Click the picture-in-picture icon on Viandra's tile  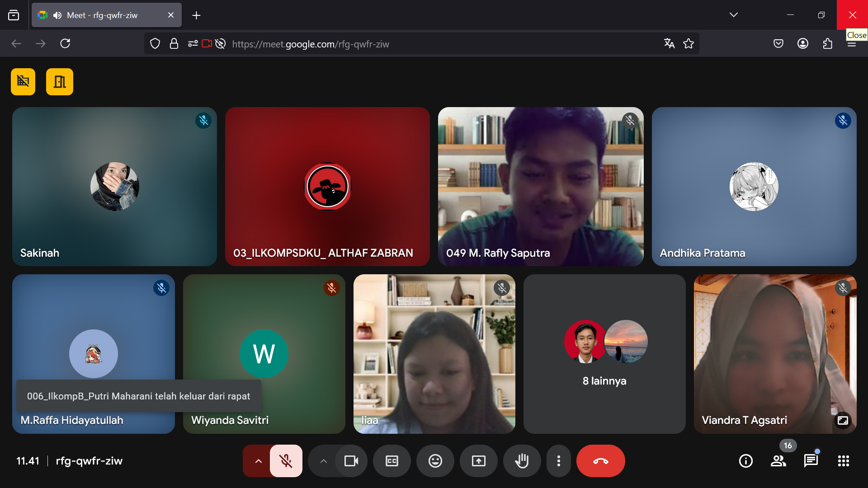[843, 421]
